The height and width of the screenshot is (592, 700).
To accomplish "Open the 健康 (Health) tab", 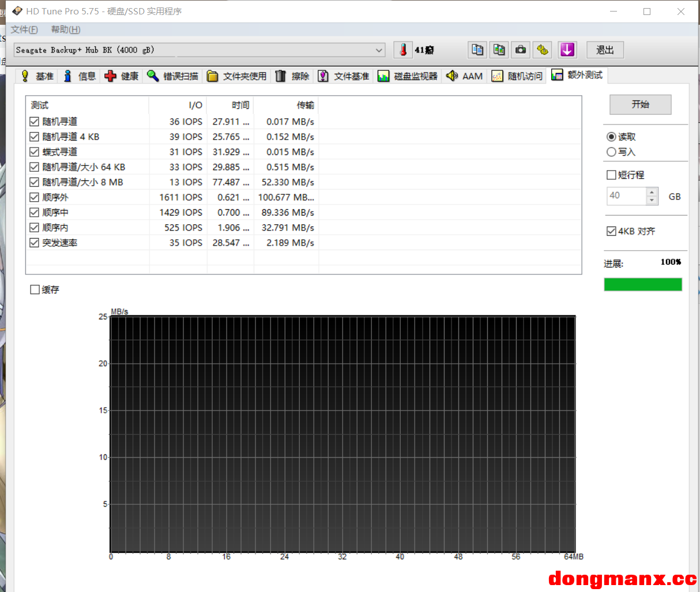I will (x=122, y=76).
